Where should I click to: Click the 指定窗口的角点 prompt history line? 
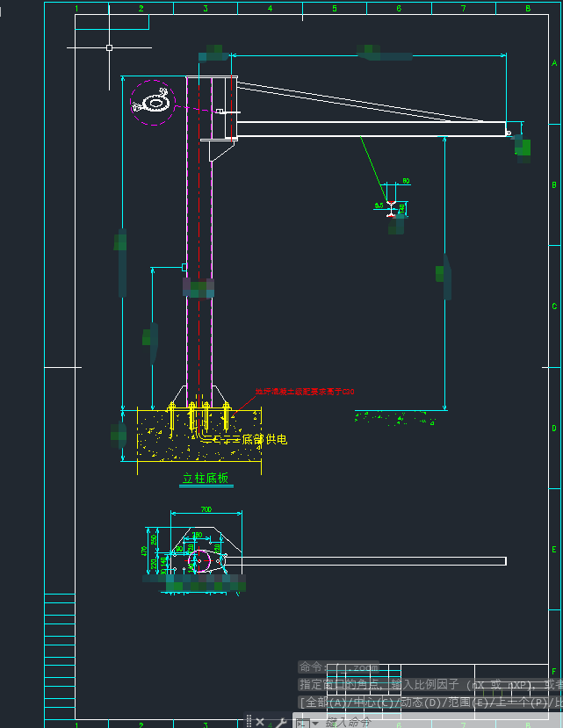click(x=430, y=684)
